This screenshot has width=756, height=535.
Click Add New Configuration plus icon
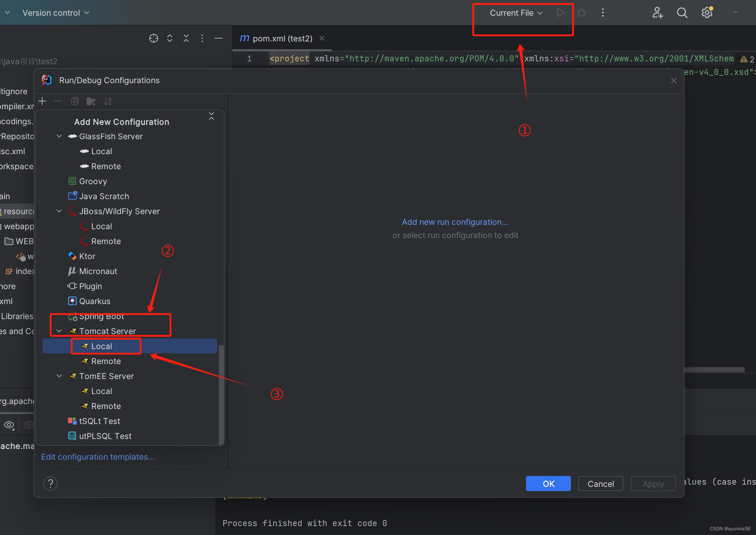pyautogui.click(x=42, y=101)
